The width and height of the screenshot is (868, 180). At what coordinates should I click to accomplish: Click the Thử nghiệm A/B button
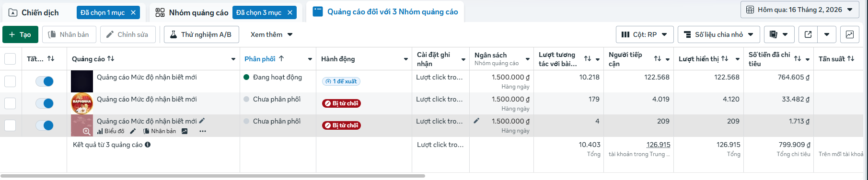coord(201,34)
